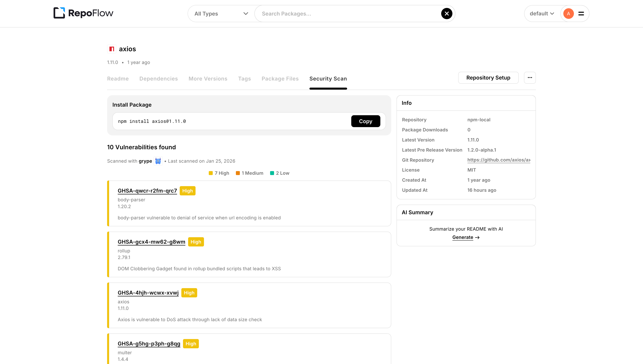Click the High badge on body-parser vulnerability
The image size is (643, 364).
pyautogui.click(x=187, y=191)
